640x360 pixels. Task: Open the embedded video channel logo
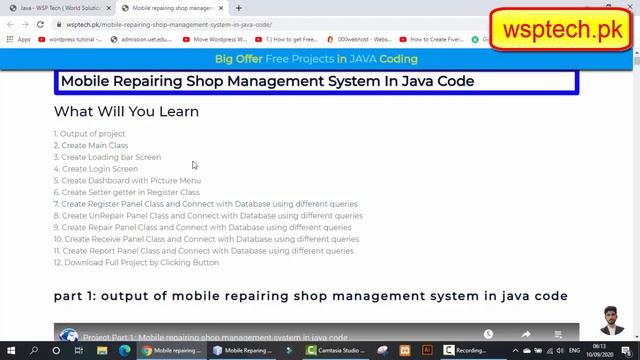tap(69, 335)
